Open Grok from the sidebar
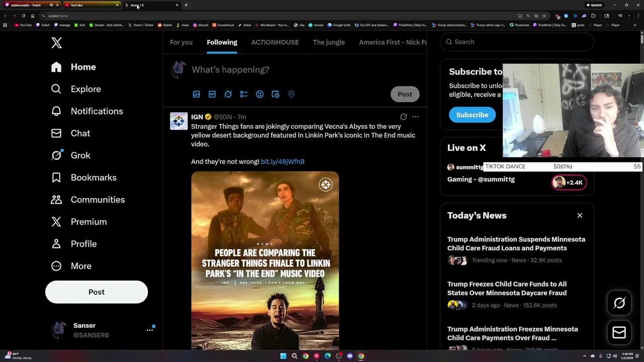The image size is (644, 362). [x=70, y=155]
